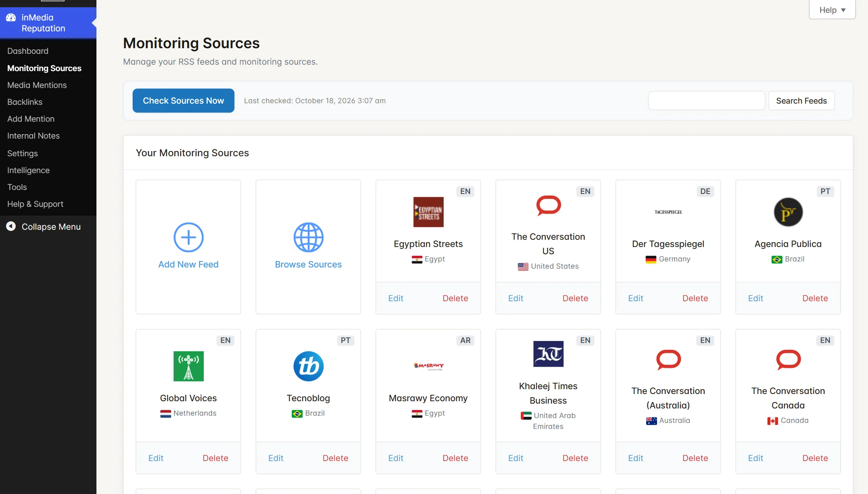Click the Browse Sources link
This screenshot has height=494, width=868.
pos(308,264)
